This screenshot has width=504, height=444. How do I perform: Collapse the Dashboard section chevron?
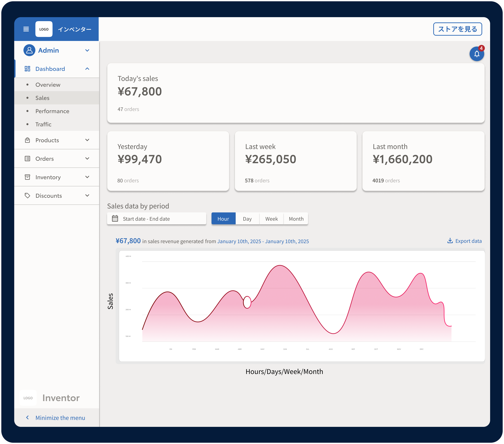pyautogui.click(x=87, y=69)
